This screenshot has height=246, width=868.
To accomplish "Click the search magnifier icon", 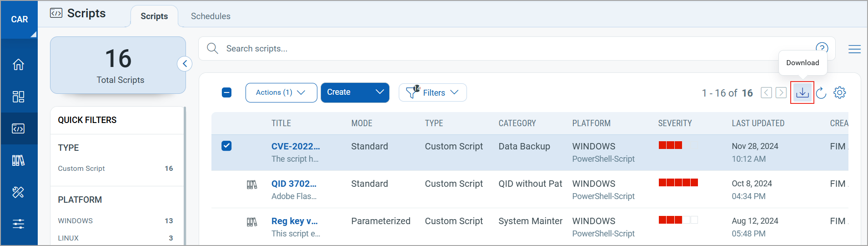I will point(212,48).
